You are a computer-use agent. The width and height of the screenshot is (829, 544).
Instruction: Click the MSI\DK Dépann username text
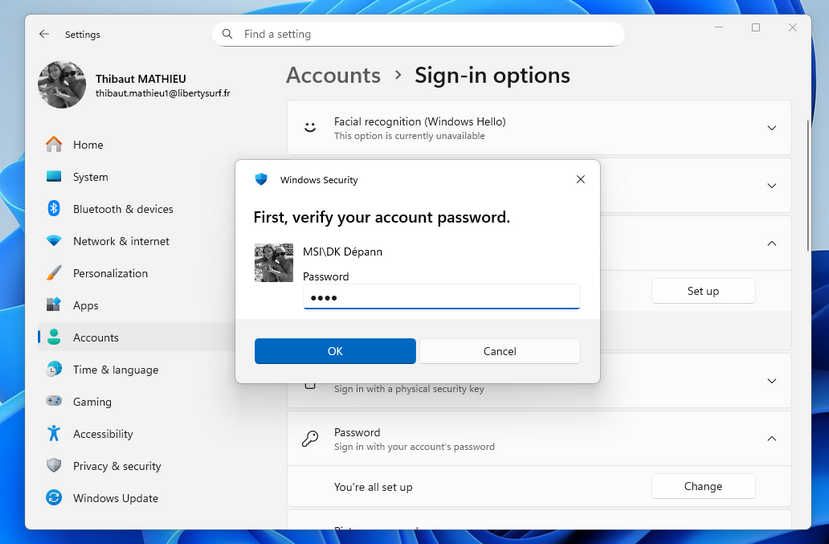coord(343,252)
